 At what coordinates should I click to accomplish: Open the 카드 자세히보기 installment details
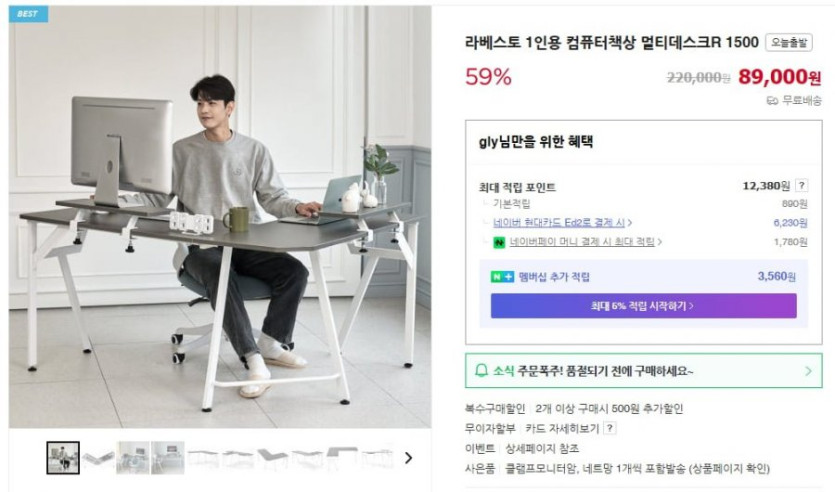(562, 428)
